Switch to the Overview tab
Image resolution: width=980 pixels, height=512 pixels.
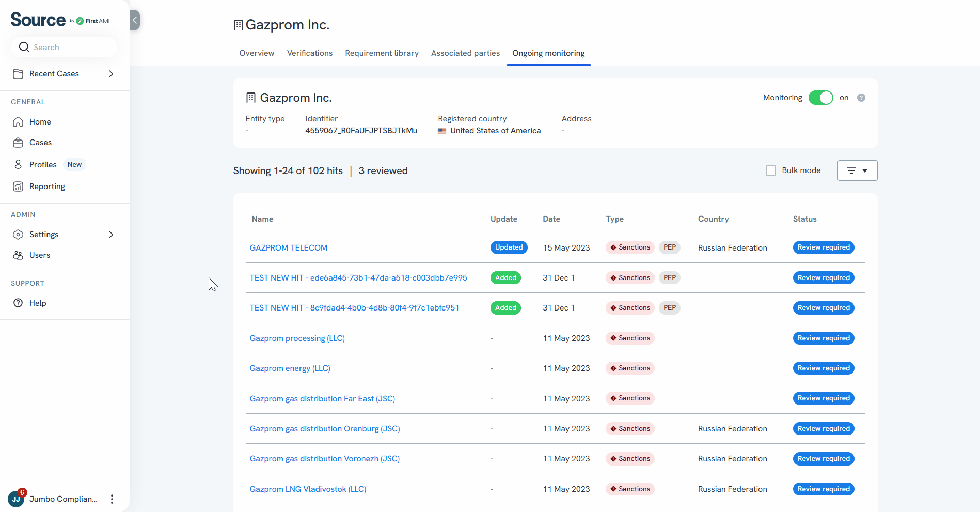[x=257, y=53]
